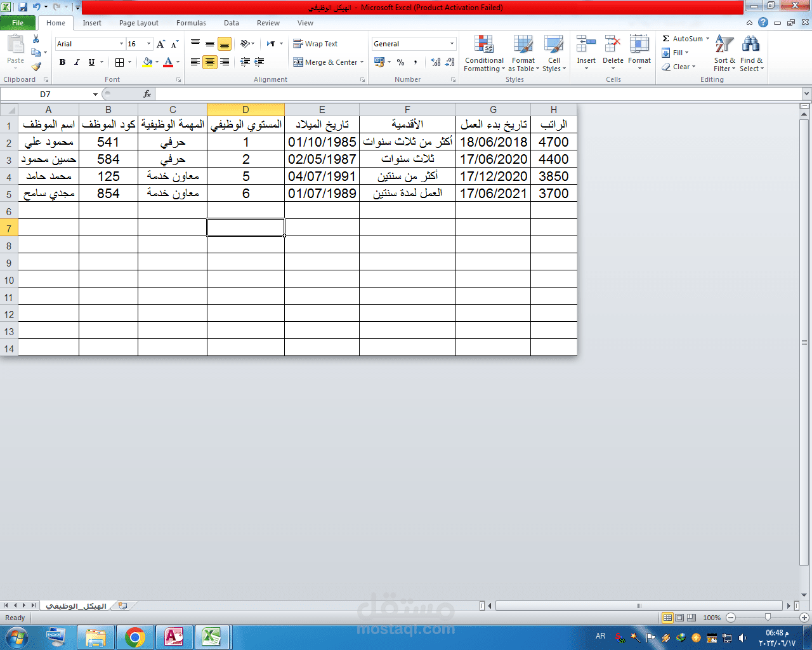The image size is (812, 650).
Task: Click the Insert Function fx icon
Action: click(147, 94)
